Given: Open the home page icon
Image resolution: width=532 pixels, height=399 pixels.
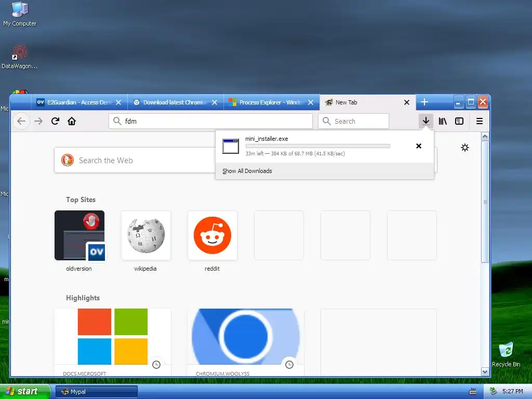Looking at the screenshot, I should point(72,121).
